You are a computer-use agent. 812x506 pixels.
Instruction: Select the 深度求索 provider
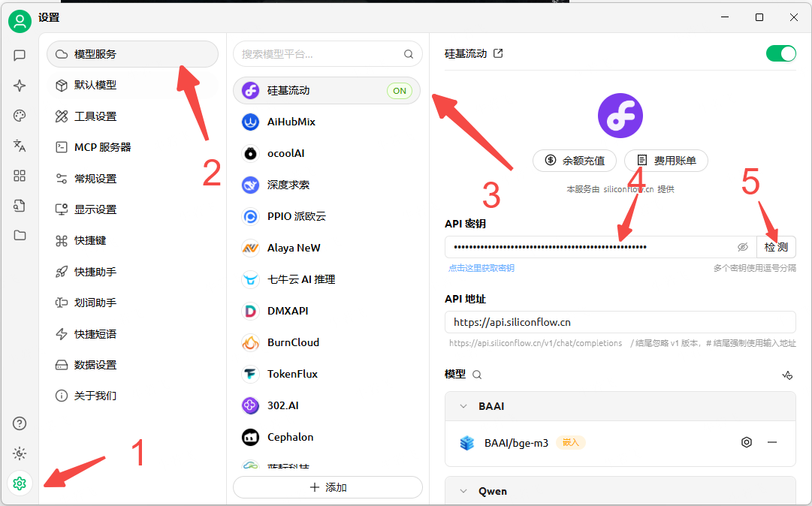pyautogui.click(x=327, y=185)
